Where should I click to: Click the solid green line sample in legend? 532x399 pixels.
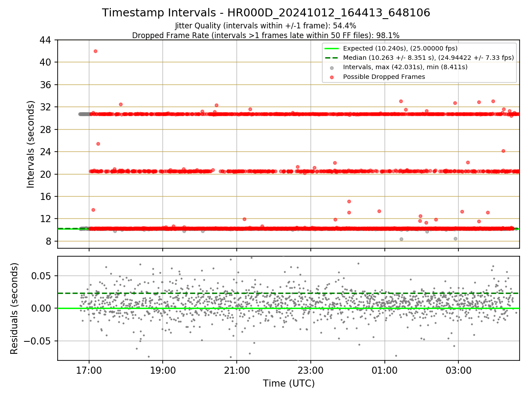tap(332, 48)
